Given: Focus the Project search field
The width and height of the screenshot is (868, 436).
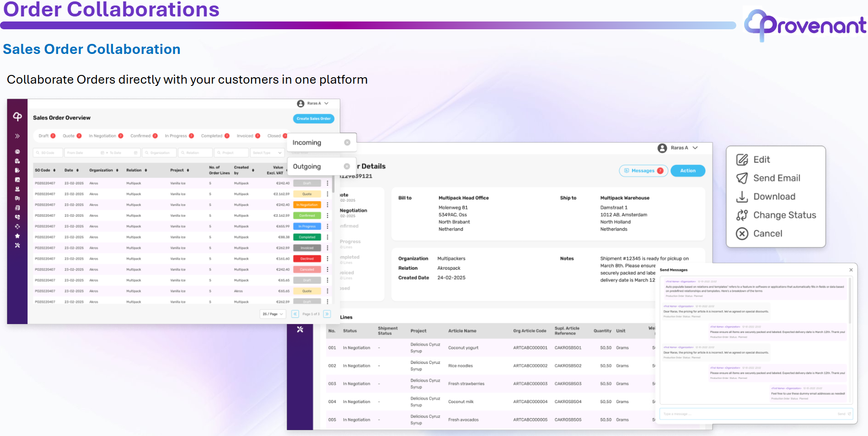Looking at the screenshot, I should (231, 153).
